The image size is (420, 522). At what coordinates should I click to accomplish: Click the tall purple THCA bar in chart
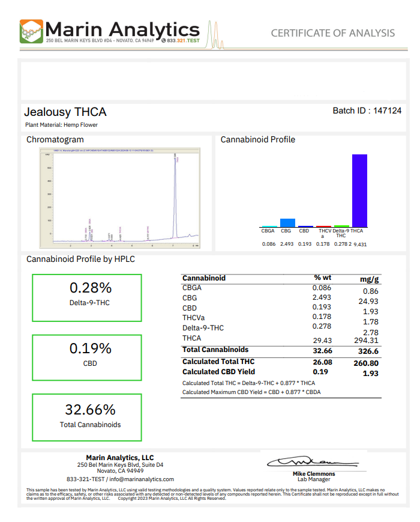click(x=359, y=190)
